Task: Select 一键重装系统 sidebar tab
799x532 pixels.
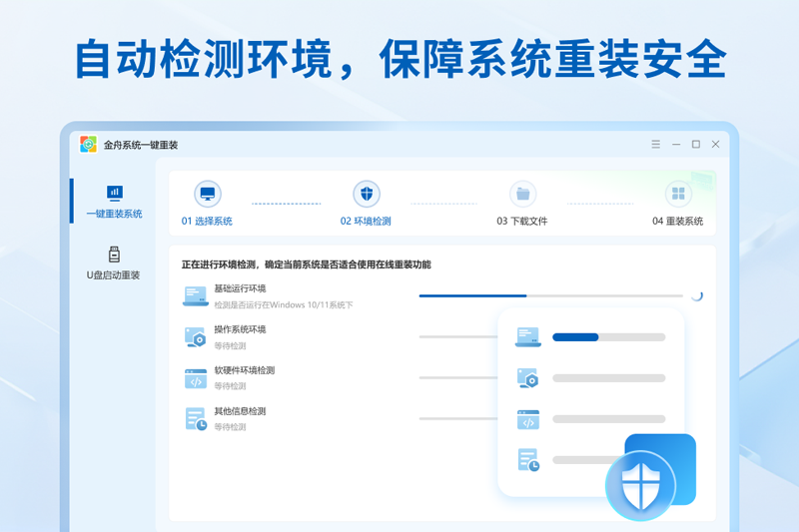Action: click(x=114, y=201)
